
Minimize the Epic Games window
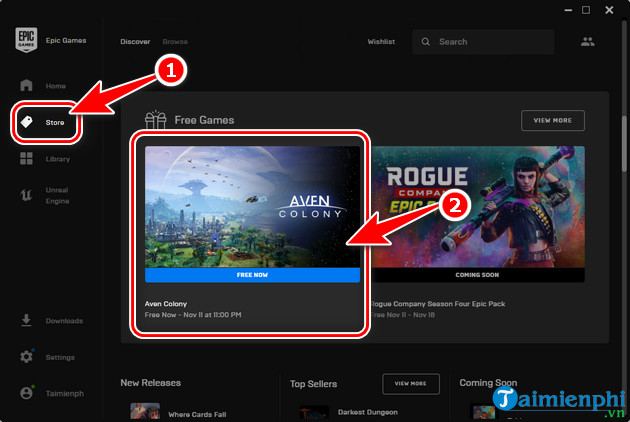coord(568,10)
